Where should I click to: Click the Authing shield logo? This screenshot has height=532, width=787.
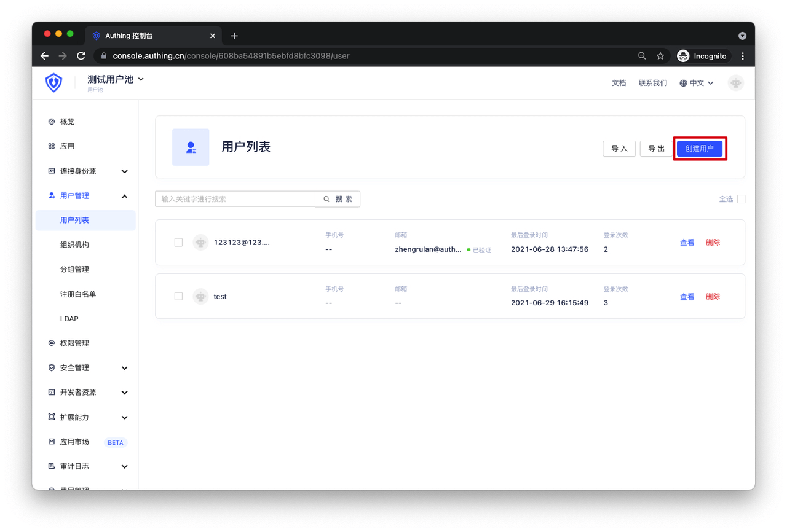[54, 82]
